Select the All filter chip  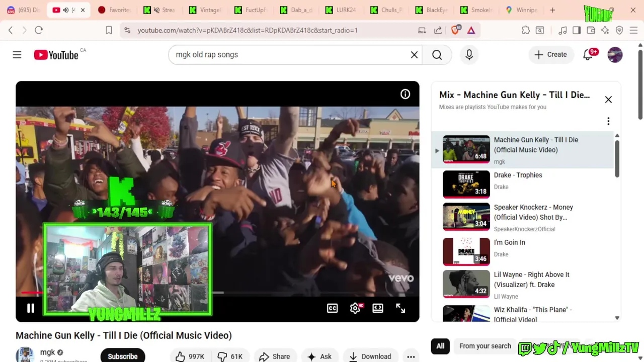point(440,346)
